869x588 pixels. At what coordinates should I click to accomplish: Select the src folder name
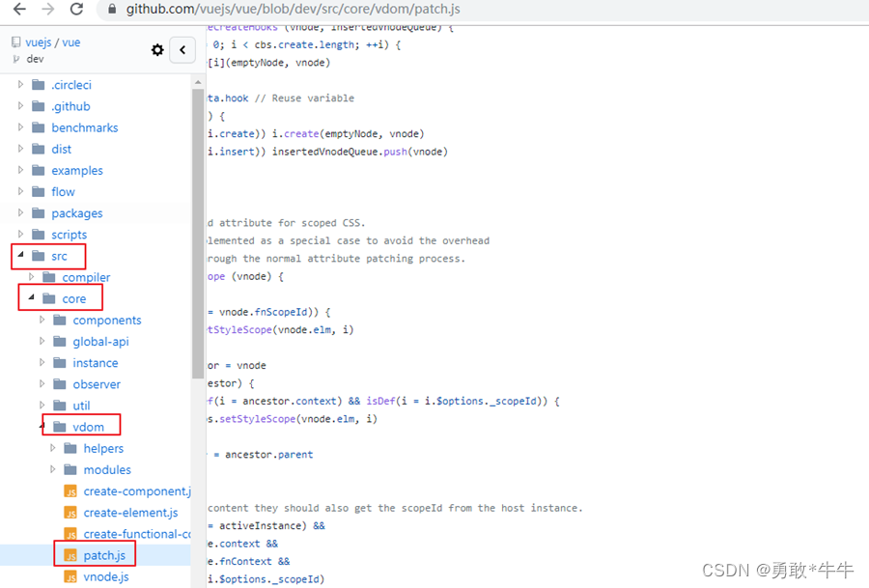(x=59, y=256)
